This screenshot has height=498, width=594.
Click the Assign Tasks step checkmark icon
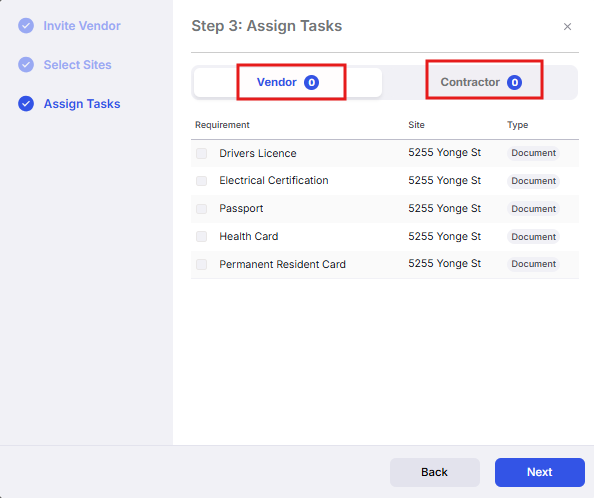click(x=26, y=104)
